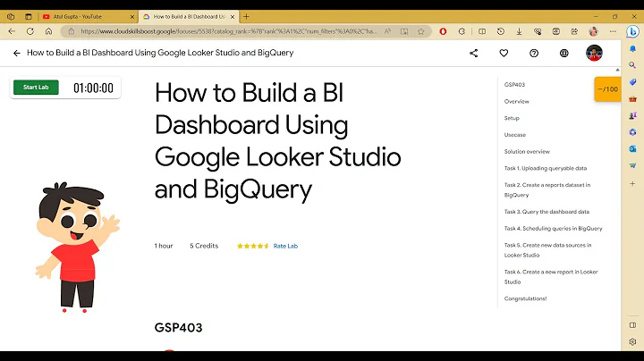Viewport: 644px width, 361px height.
Task: View site information lock icon
Action: [x=71, y=31]
